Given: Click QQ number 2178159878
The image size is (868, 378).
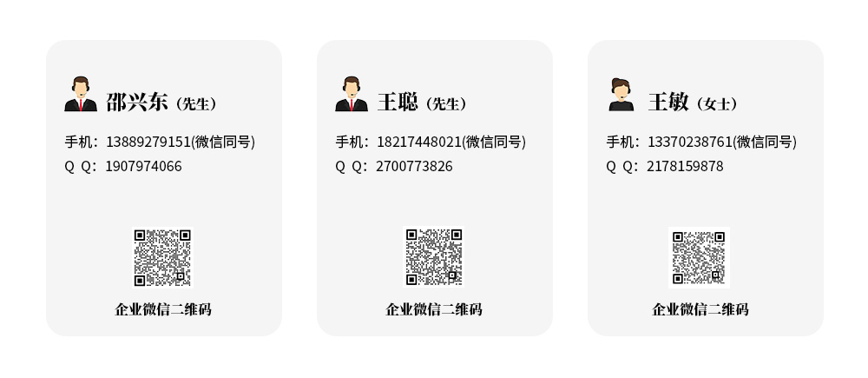Looking at the screenshot, I should (x=685, y=166).
